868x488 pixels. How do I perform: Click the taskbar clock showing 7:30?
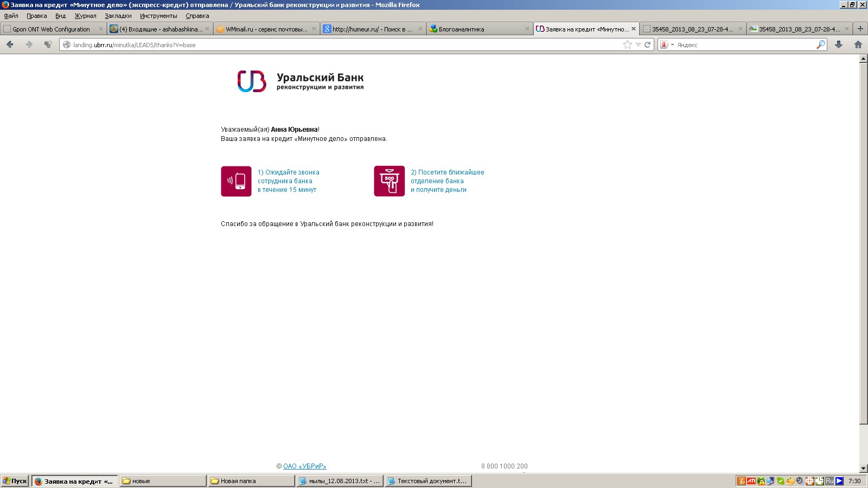[x=854, y=481]
